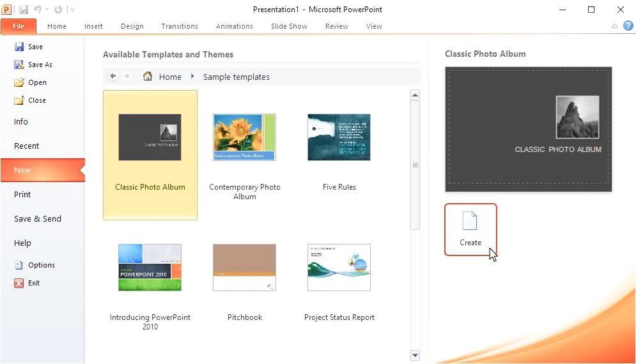Click the Redo icon in Quick Access Toolbar
Screen dimensions: 636x364
point(58,10)
